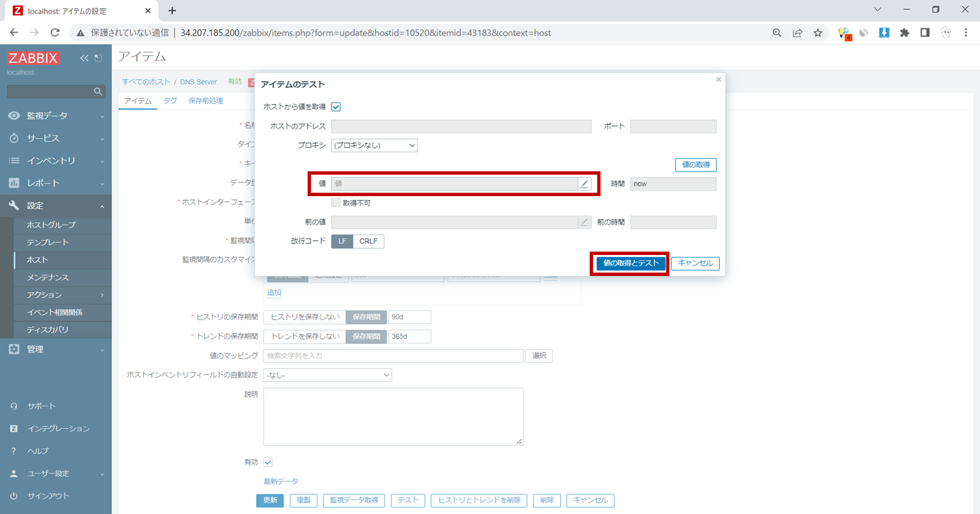Click 更新 button at bottom
This screenshot has width=980, height=514.
[270, 501]
